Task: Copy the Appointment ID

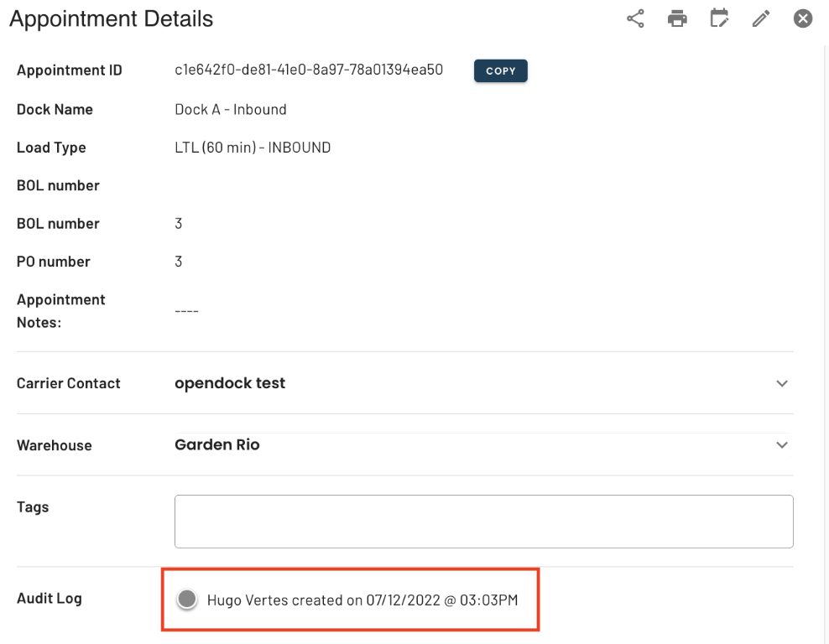Action: click(500, 70)
